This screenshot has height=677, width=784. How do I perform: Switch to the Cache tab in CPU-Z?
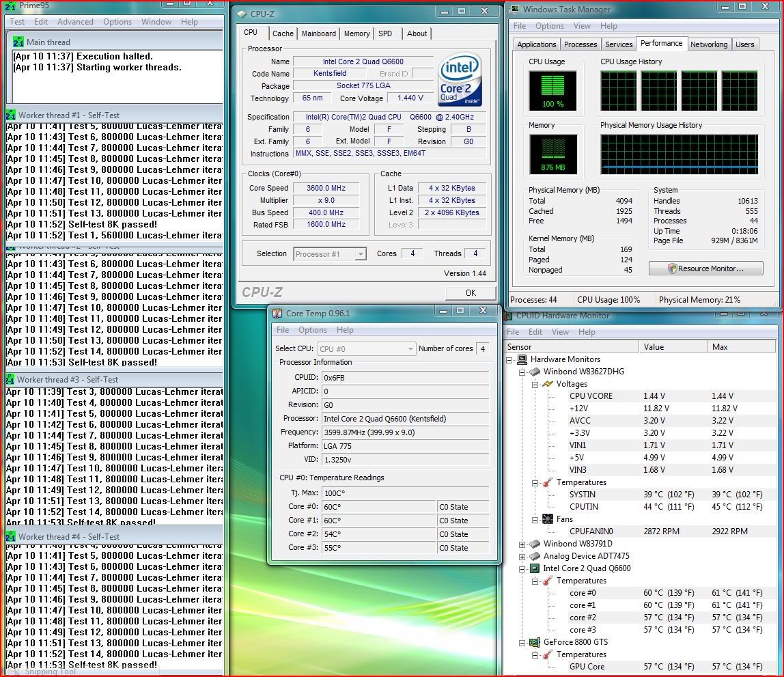point(283,33)
